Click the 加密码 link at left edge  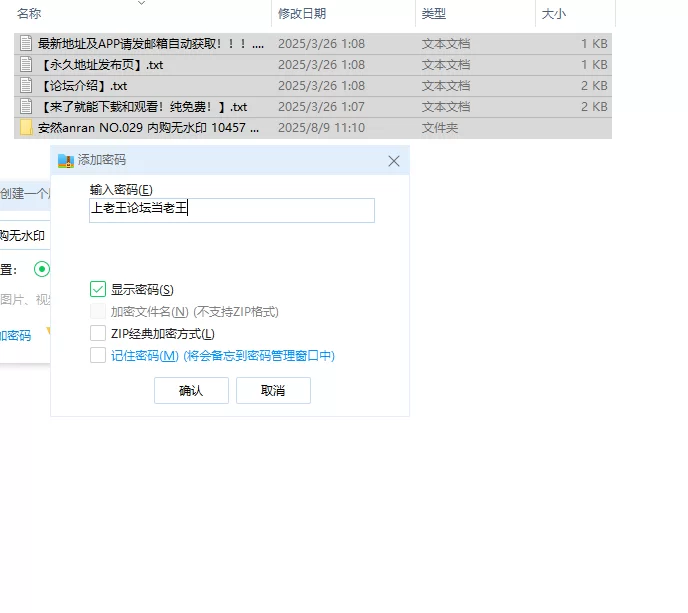[15, 336]
